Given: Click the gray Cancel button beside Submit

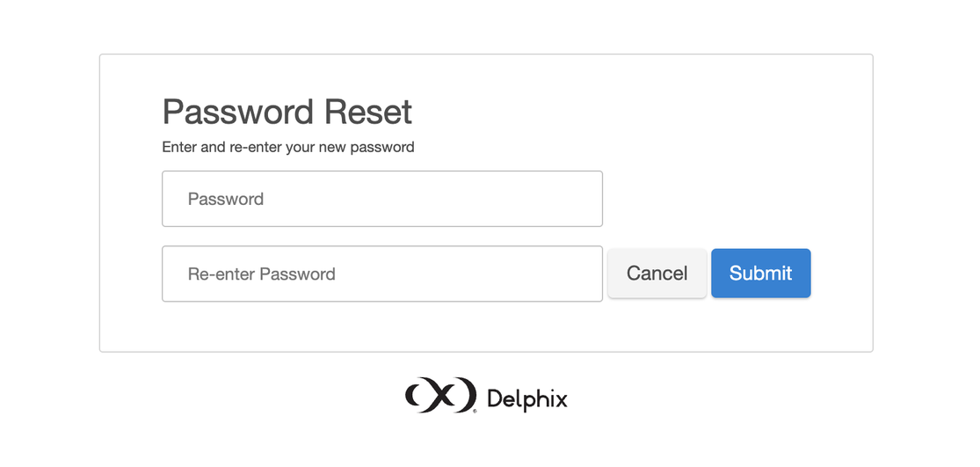Looking at the screenshot, I should (657, 274).
